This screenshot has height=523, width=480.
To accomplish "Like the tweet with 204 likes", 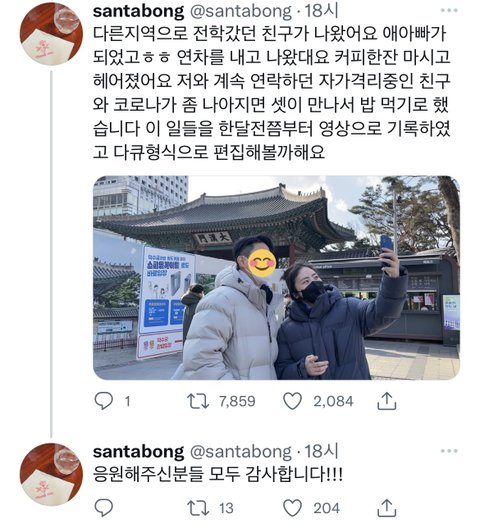I will [x=293, y=508].
